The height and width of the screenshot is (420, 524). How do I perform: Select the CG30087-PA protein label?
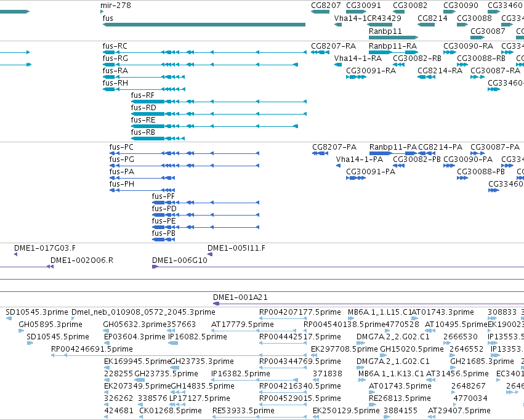point(495,147)
